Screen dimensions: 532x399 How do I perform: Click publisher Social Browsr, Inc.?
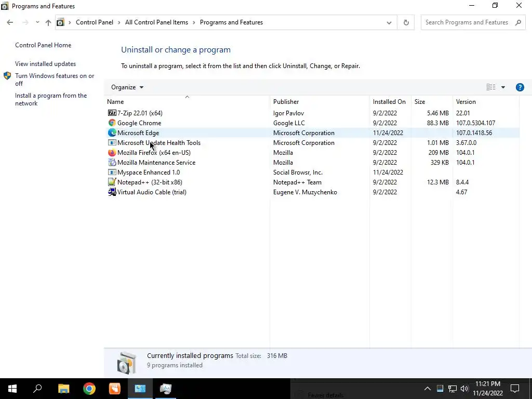click(298, 172)
